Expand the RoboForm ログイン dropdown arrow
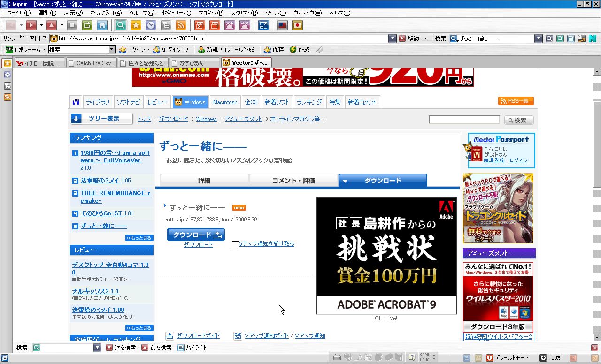 [x=148, y=49]
